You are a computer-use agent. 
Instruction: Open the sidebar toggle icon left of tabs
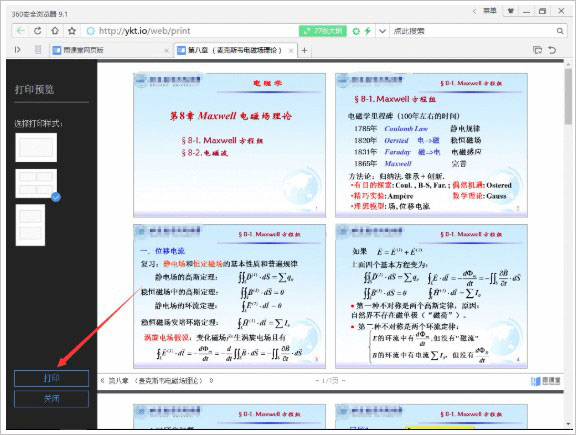coord(17,50)
